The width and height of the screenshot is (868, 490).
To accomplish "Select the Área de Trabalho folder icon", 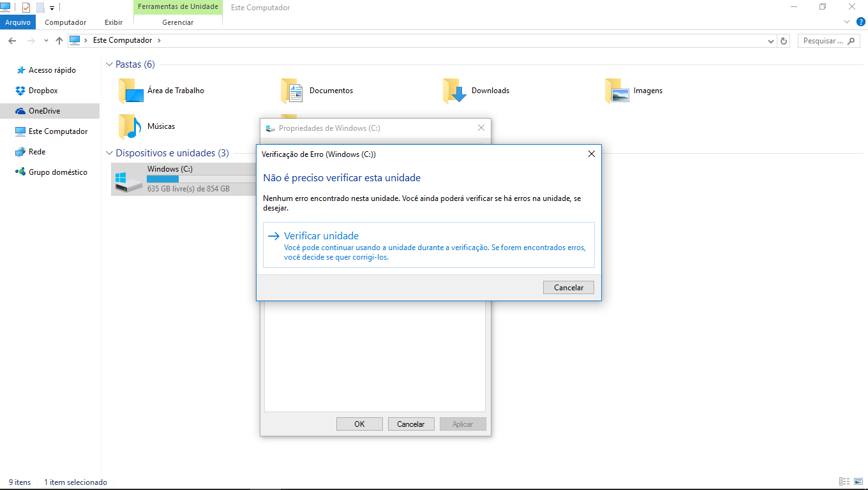I will click(x=131, y=91).
